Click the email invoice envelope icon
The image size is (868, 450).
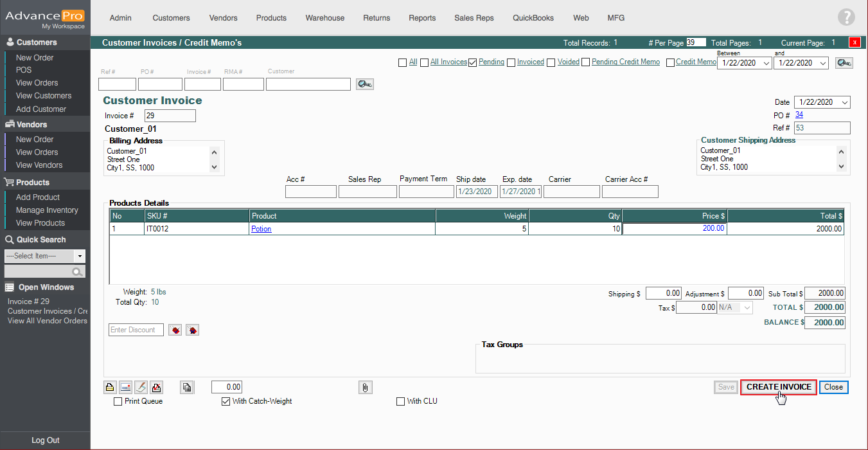coord(125,387)
